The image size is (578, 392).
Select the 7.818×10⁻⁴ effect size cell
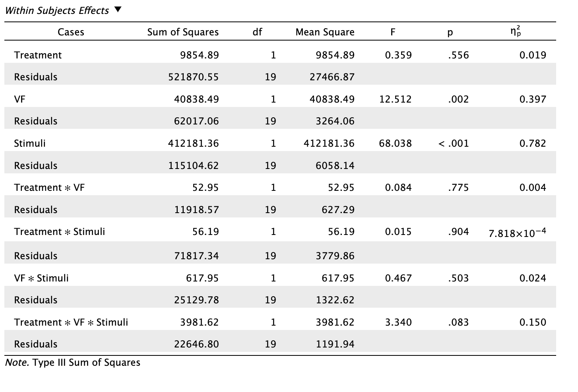(x=517, y=233)
